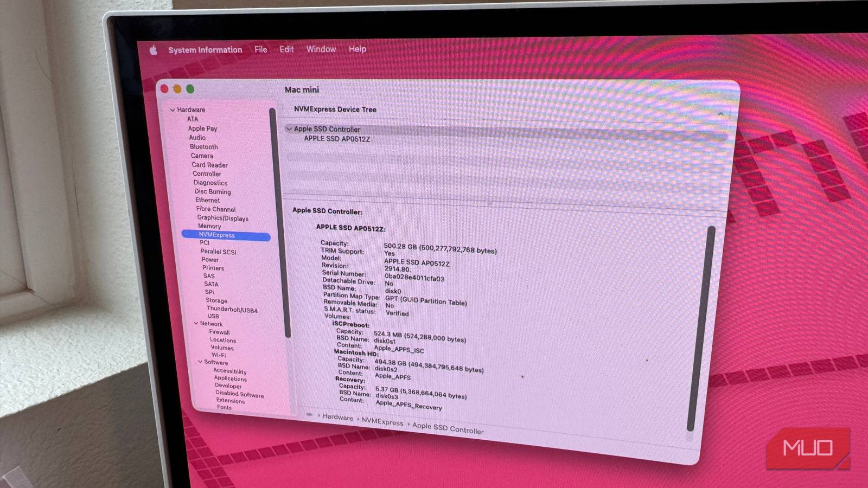The height and width of the screenshot is (488, 868).
Task: Click Apple SSD Controller in path bar
Action: tap(448, 428)
